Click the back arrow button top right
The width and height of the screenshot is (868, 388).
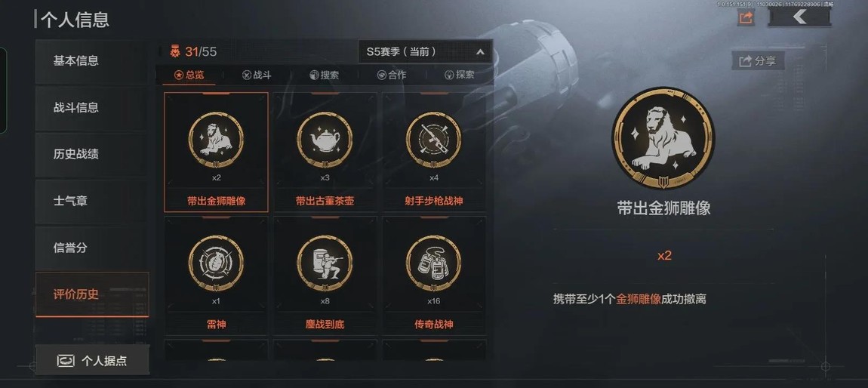point(799,17)
